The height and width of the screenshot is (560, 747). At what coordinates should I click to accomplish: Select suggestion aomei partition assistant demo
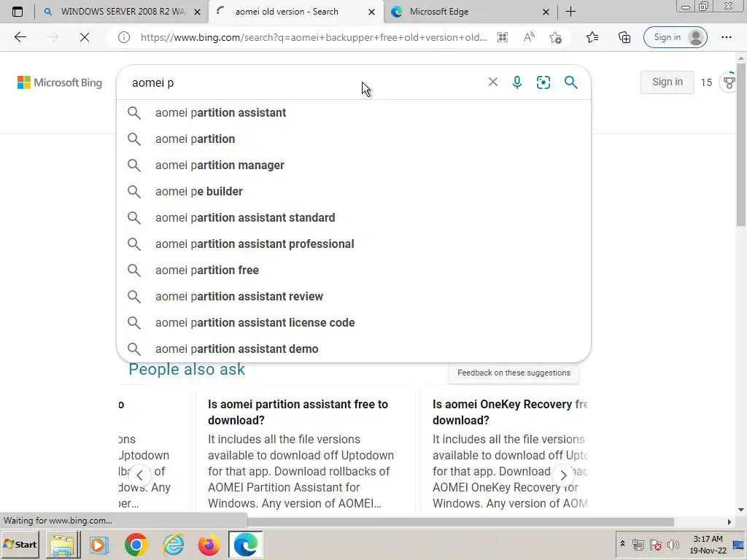[354, 349]
